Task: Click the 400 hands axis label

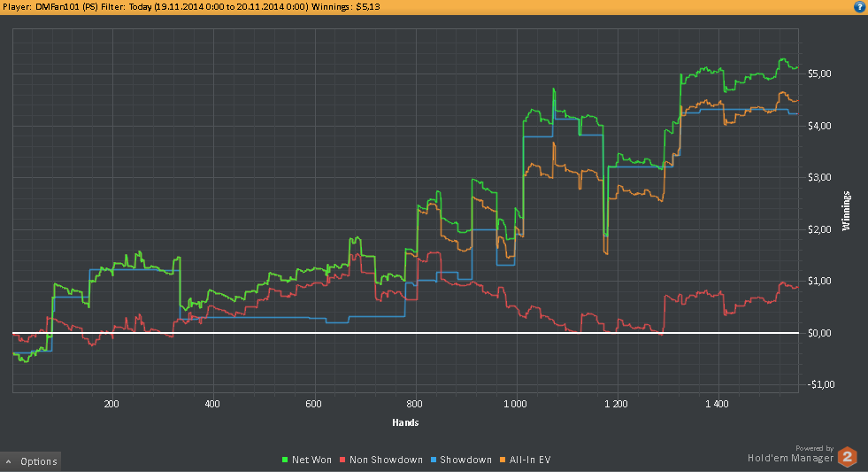Action: [212, 404]
